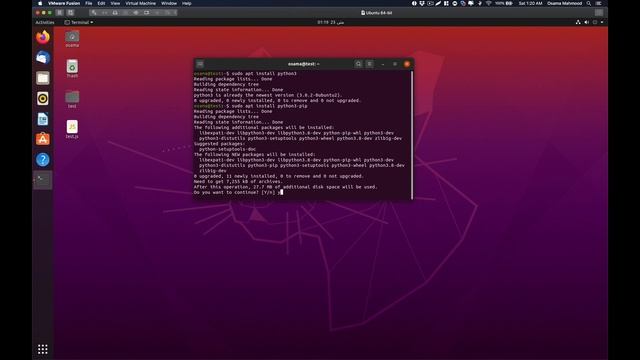Open the VMware Fusion menu
640x360 pixels.
click(x=64, y=3)
